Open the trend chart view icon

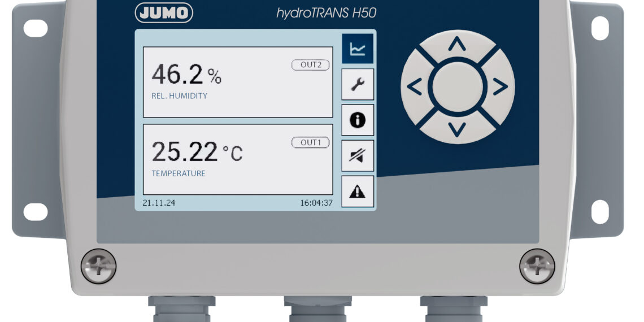358,49
